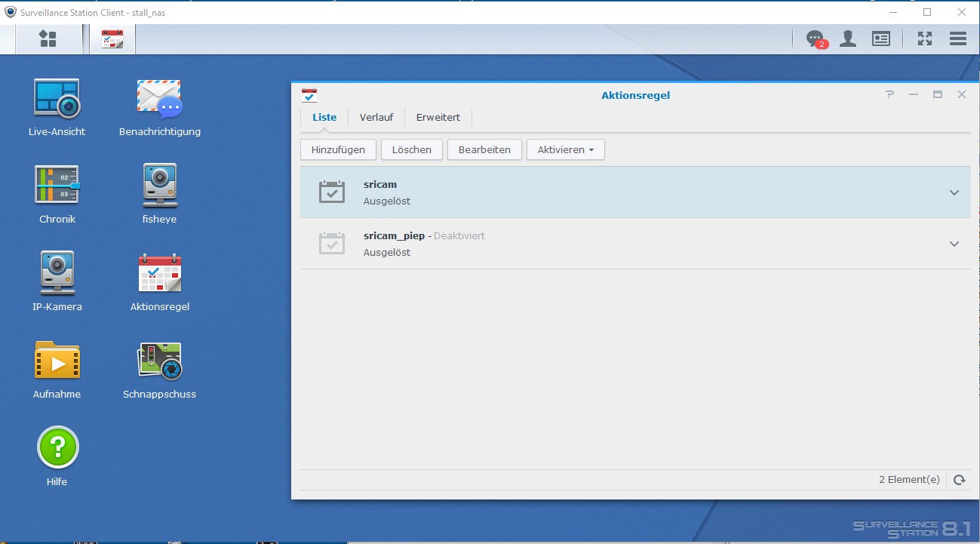Open the main menu grid icon

tap(48, 38)
